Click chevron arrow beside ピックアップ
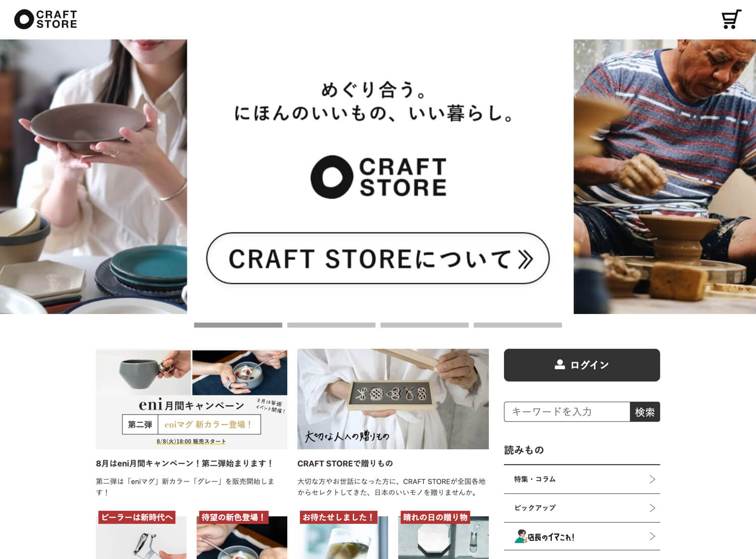This screenshot has width=756, height=559. tap(652, 508)
